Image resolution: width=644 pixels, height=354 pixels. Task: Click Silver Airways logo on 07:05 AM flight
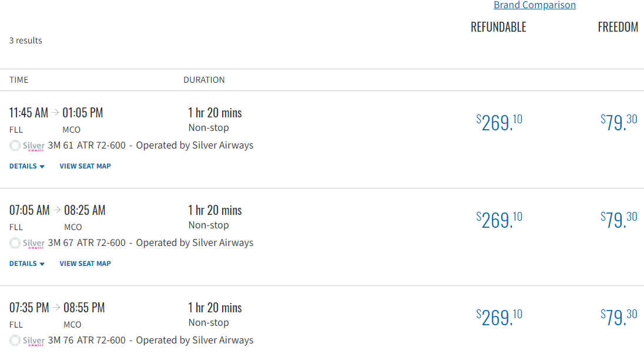[28, 243]
